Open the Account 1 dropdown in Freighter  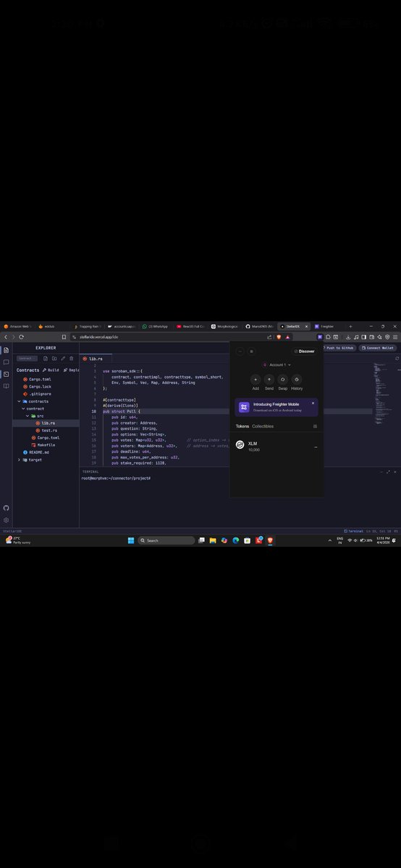click(x=277, y=365)
